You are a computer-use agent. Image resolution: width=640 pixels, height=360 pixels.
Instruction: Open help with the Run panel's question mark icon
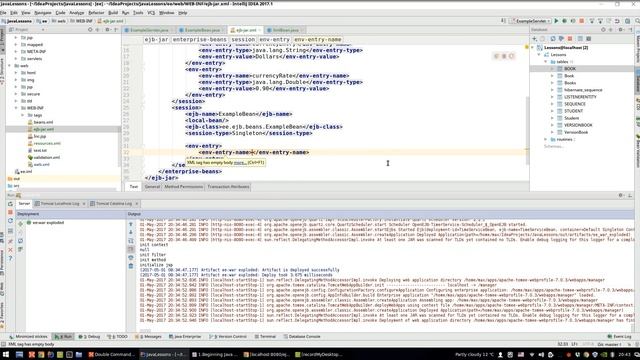pos(11,258)
